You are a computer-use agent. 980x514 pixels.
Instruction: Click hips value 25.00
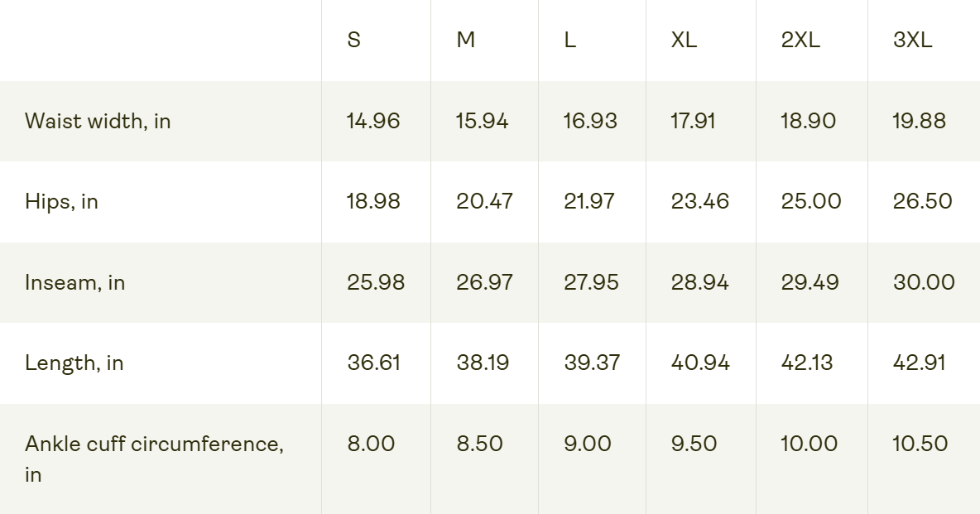[x=811, y=201]
